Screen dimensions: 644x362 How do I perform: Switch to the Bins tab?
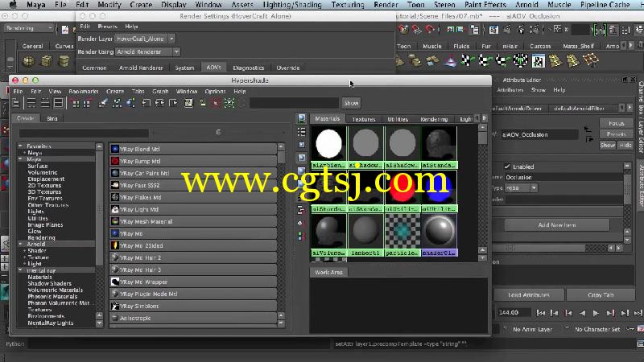point(52,118)
